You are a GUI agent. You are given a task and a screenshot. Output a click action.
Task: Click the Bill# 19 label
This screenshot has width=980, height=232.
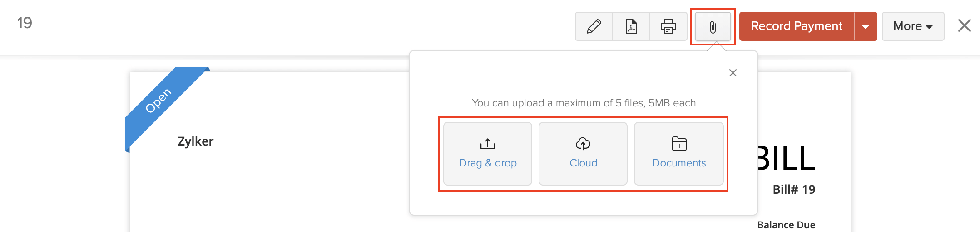pos(794,190)
